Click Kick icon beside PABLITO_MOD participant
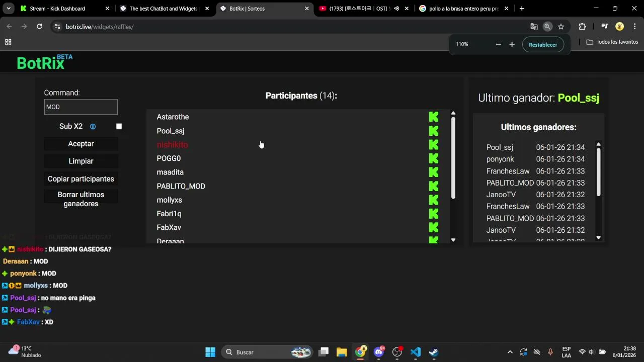 [x=434, y=187]
